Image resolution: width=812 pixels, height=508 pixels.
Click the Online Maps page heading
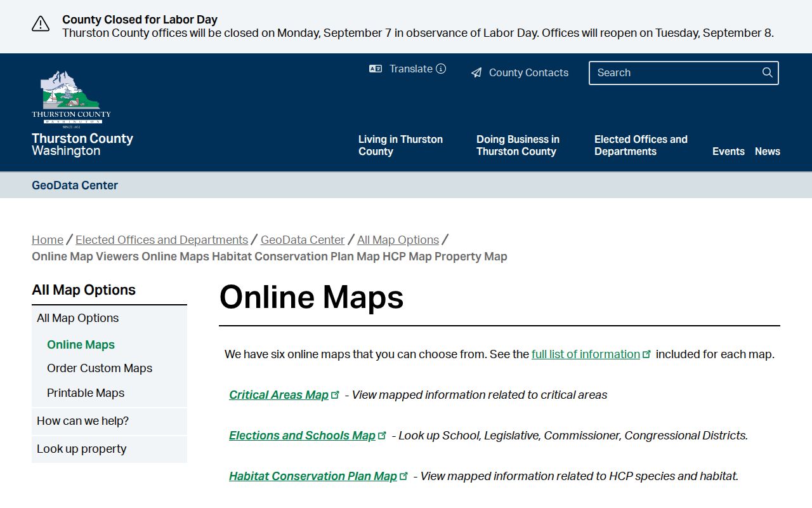pos(311,297)
